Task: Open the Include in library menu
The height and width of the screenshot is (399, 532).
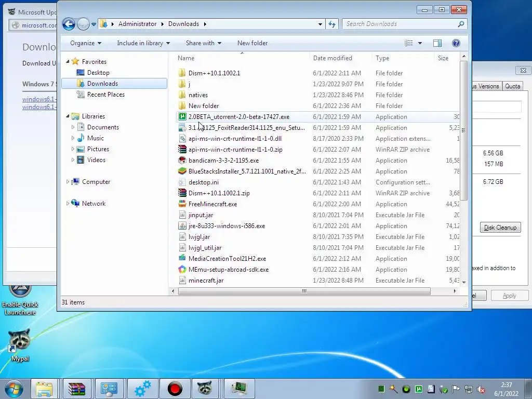Action: click(x=143, y=43)
